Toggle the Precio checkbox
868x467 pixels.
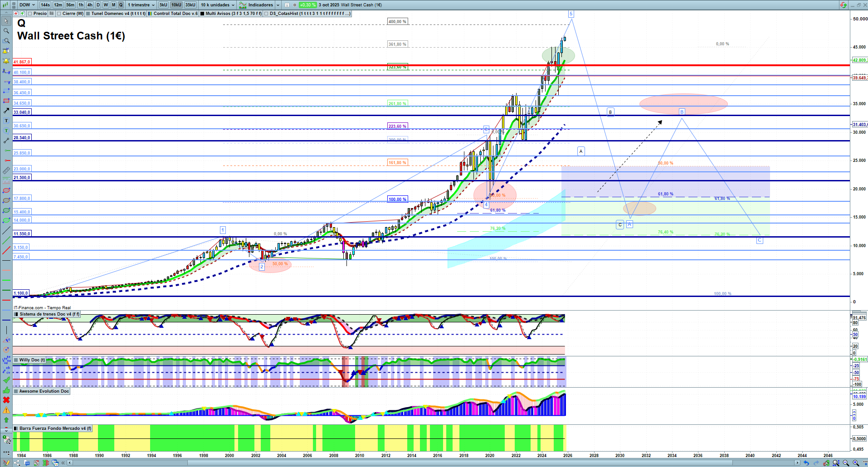click(30, 14)
